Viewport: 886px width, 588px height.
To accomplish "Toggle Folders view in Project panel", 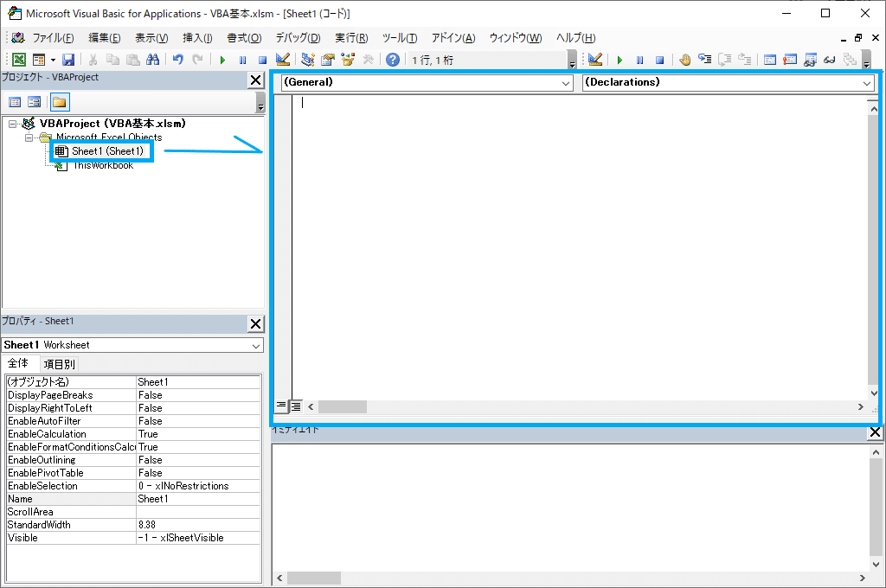I will 60,102.
